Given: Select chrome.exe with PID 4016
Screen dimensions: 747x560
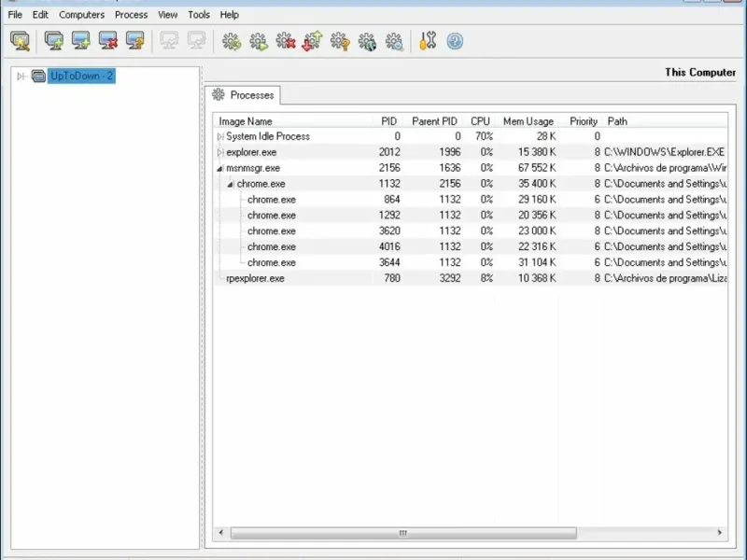Looking at the screenshot, I should coord(471,246).
